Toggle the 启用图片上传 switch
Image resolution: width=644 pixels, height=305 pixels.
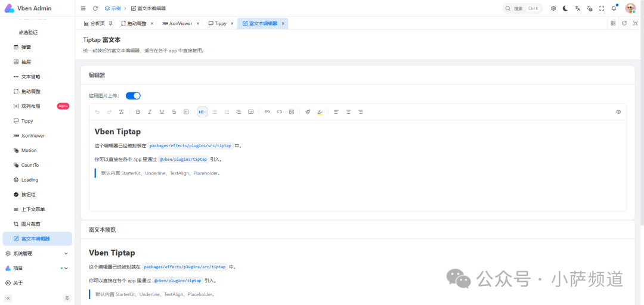tap(133, 96)
